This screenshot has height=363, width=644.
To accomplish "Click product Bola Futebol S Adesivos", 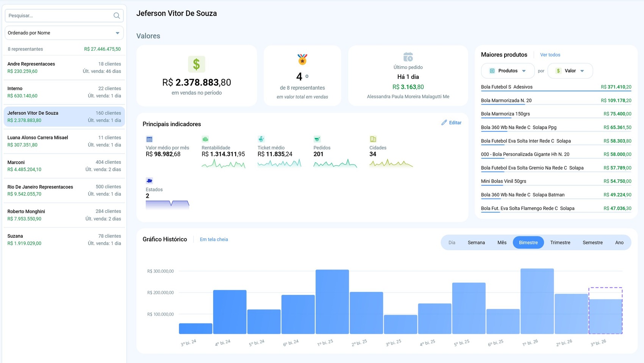I will click(556, 87).
